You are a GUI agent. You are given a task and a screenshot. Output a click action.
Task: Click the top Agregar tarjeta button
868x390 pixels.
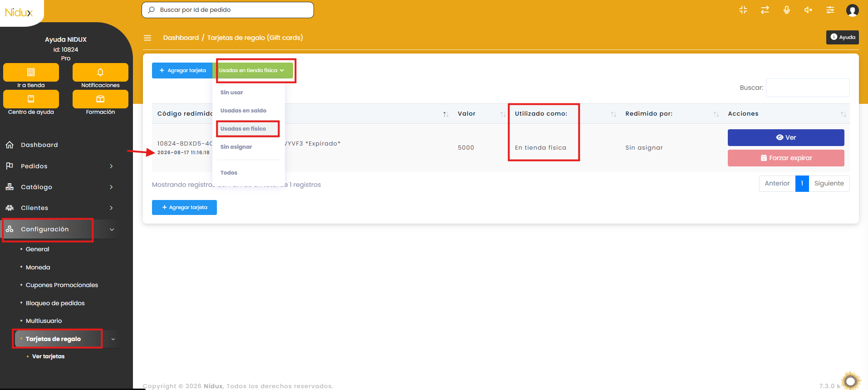click(x=182, y=70)
